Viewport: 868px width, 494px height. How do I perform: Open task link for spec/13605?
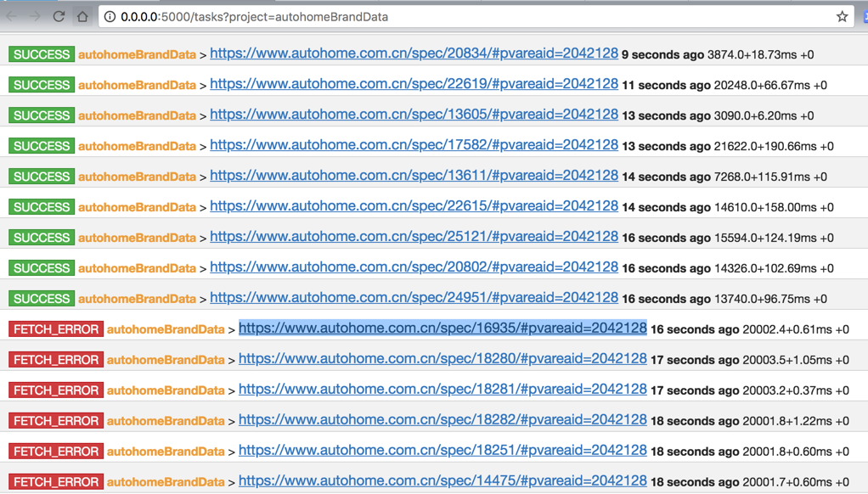click(414, 114)
